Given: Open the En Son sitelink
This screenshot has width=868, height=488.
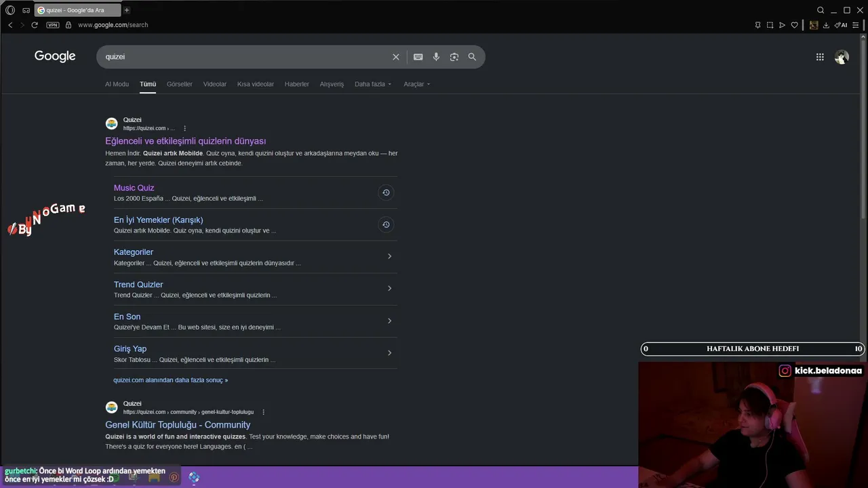Looking at the screenshot, I should pyautogui.click(x=127, y=317).
